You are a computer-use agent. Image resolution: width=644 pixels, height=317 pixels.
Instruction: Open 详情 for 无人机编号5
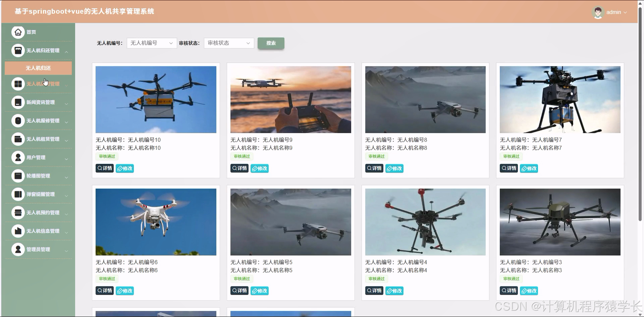pyautogui.click(x=239, y=291)
